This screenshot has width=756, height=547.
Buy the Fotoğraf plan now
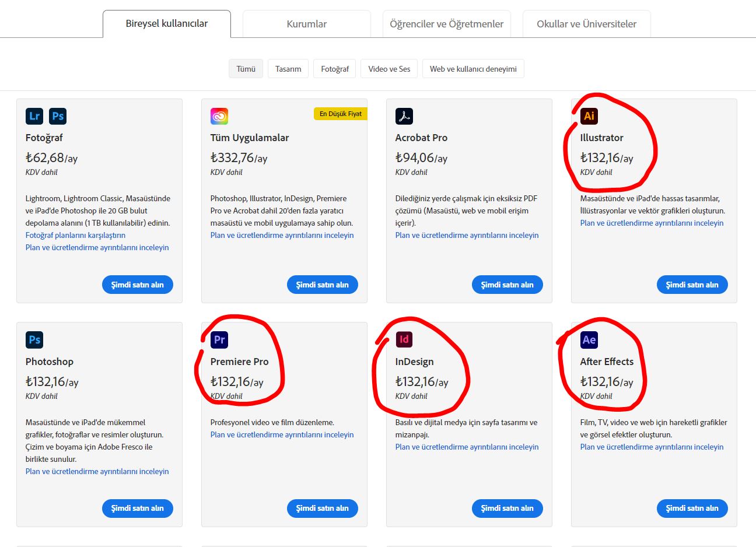[x=138, y=285]
